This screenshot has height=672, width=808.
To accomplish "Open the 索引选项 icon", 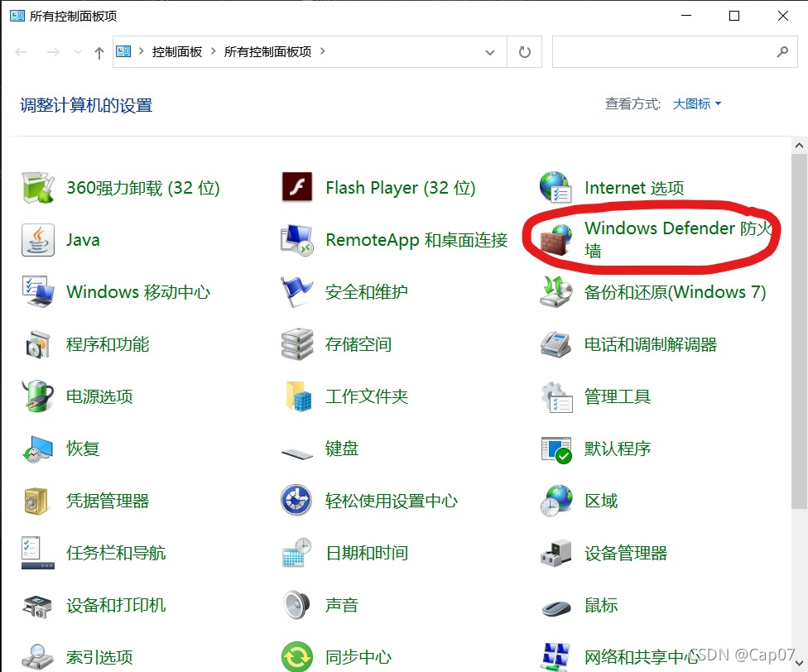I will click(37, 657).
